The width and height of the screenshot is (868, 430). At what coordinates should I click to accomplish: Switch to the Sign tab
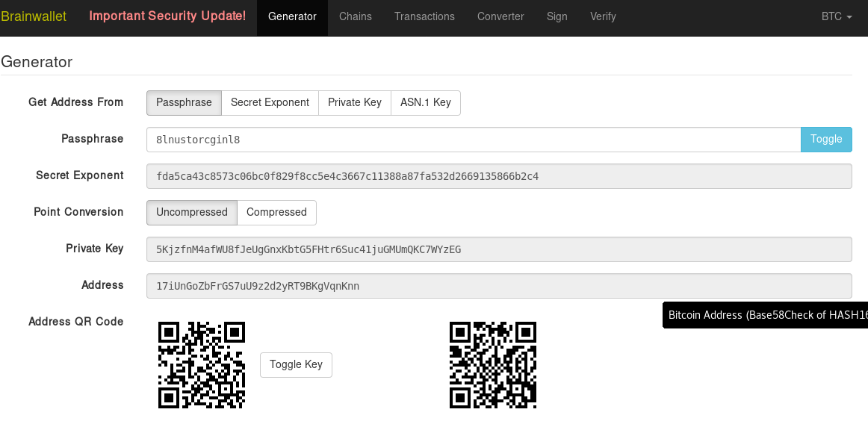[x=557, y=16]
